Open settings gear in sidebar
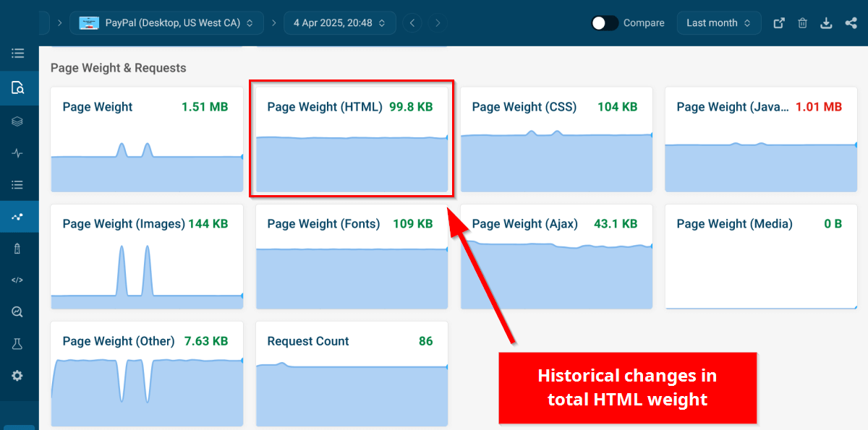868x430 pixels. pyautogui.click(x=18, y=376)
